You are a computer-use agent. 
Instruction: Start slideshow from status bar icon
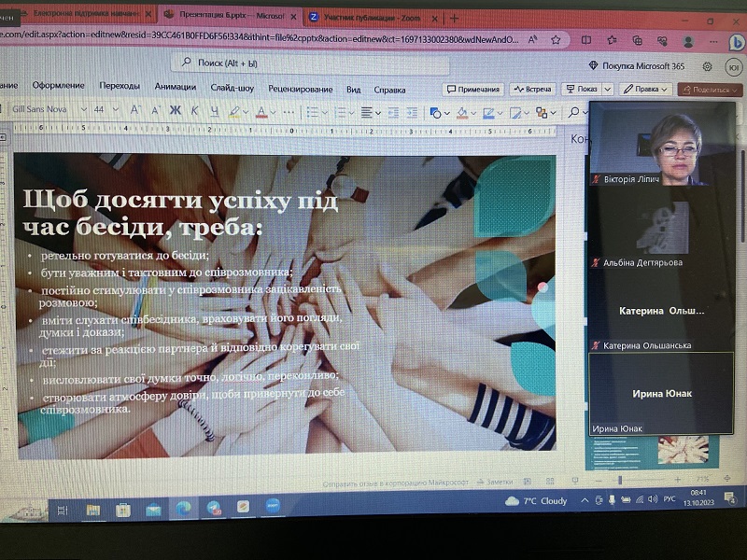(x=575, y=481)
